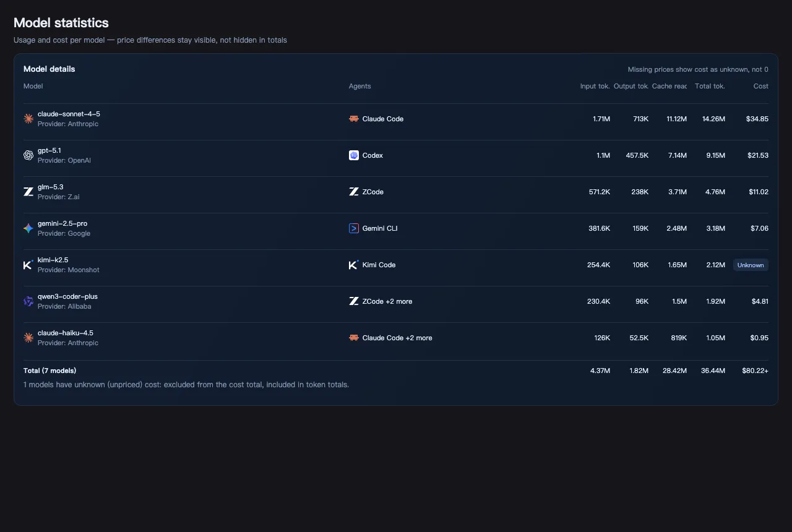Click the Moonshot K icon beside kimi-k2.5
Image resolution: width=792 pixels, height=532 pixels.
(x=28, y=265)
